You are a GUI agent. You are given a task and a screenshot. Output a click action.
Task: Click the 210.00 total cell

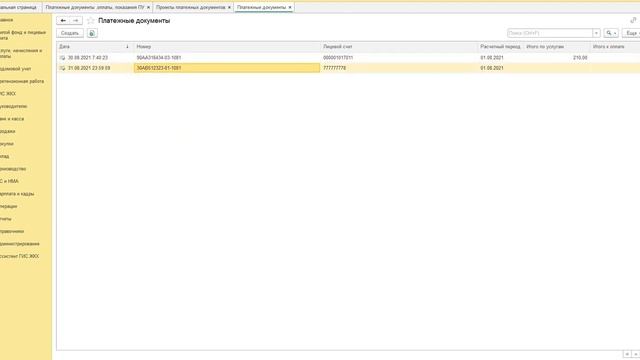click(580, 58)
